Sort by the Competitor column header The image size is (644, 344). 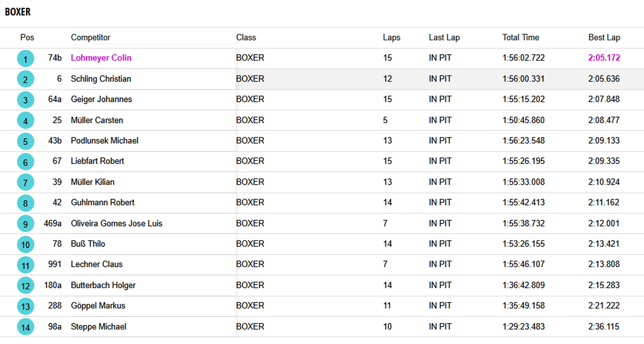pos(91,38)
